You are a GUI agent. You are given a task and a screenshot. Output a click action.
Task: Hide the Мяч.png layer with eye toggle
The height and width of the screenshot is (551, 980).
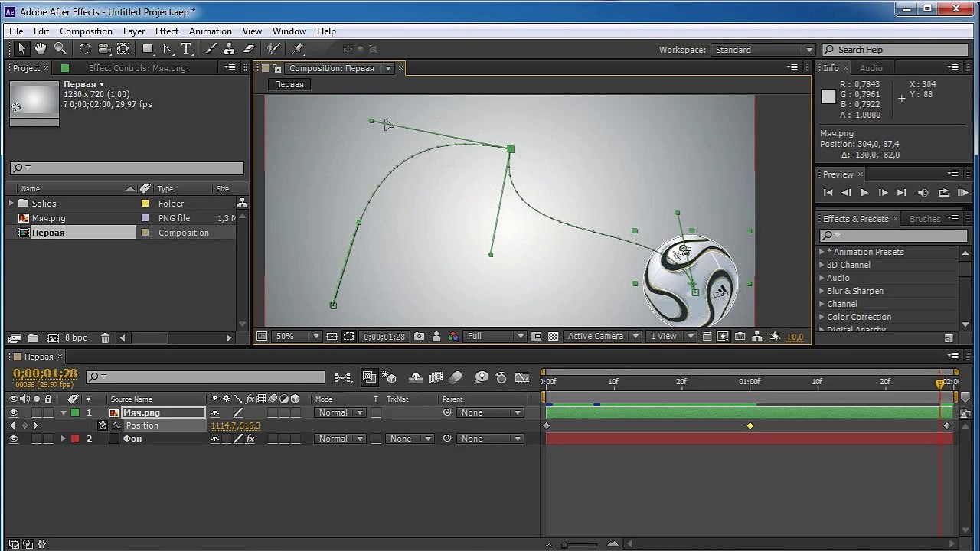(14, 412)
